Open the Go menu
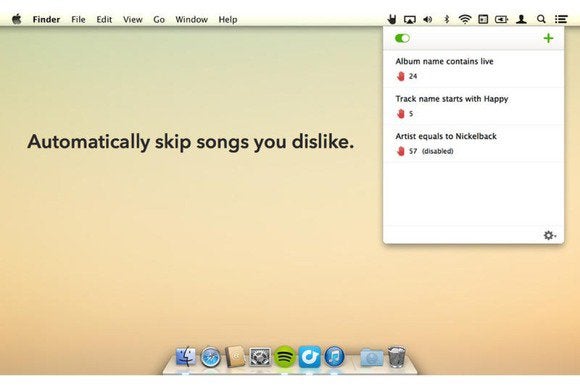The width and height of the screenshot is (580, 388). point(159,19)
